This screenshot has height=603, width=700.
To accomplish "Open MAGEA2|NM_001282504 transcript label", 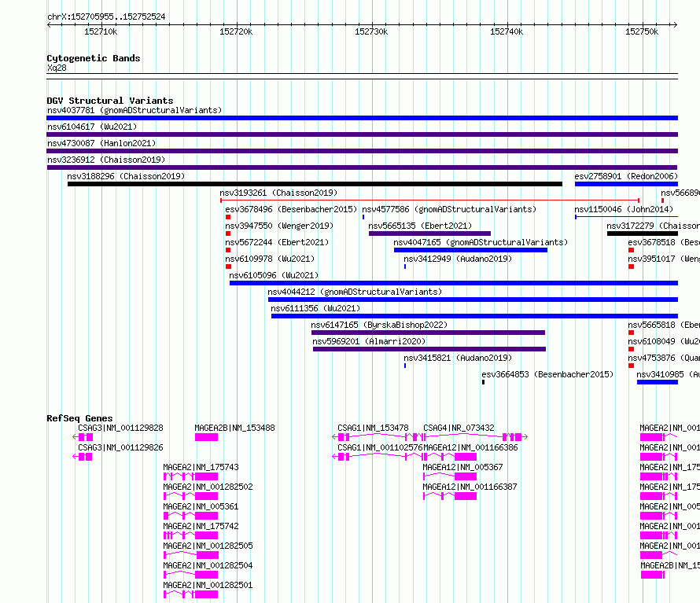I will 208,565.
